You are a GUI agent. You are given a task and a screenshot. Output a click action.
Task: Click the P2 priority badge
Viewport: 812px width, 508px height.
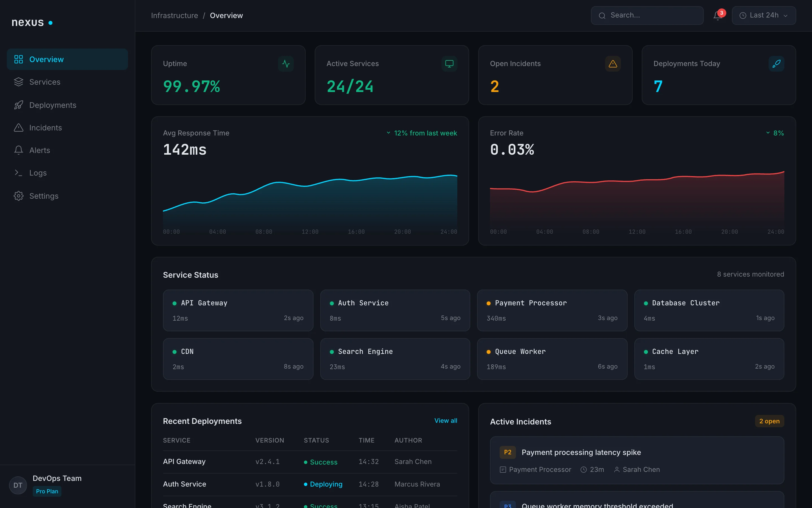click(508, 452)
